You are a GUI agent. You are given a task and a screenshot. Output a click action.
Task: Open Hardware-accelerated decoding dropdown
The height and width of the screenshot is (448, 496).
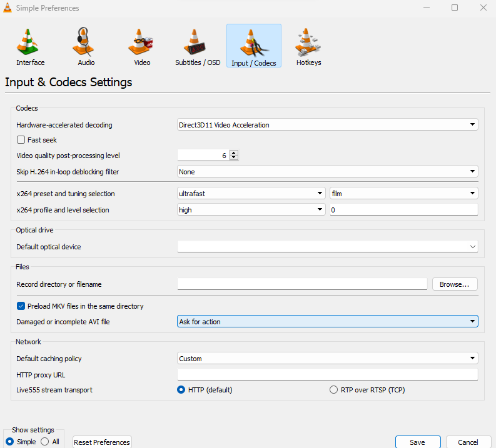tap(327, 124)
